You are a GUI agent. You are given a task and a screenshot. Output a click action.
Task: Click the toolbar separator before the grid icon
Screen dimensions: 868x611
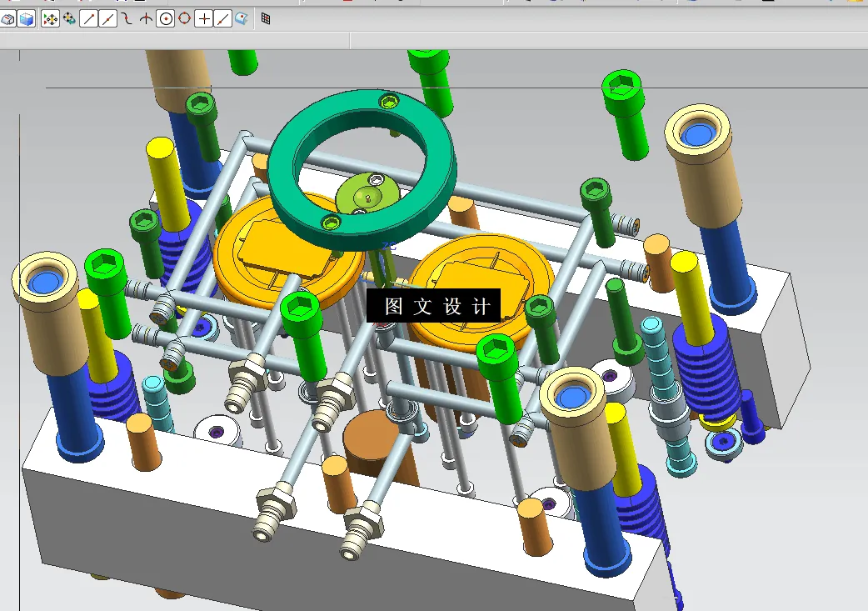click(255, 18)
